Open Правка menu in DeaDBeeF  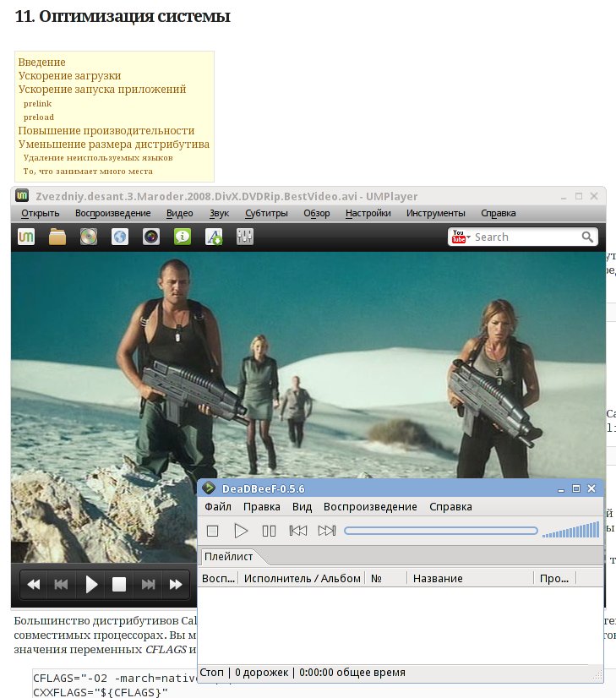pyautogui.click(x=262, y=506)
